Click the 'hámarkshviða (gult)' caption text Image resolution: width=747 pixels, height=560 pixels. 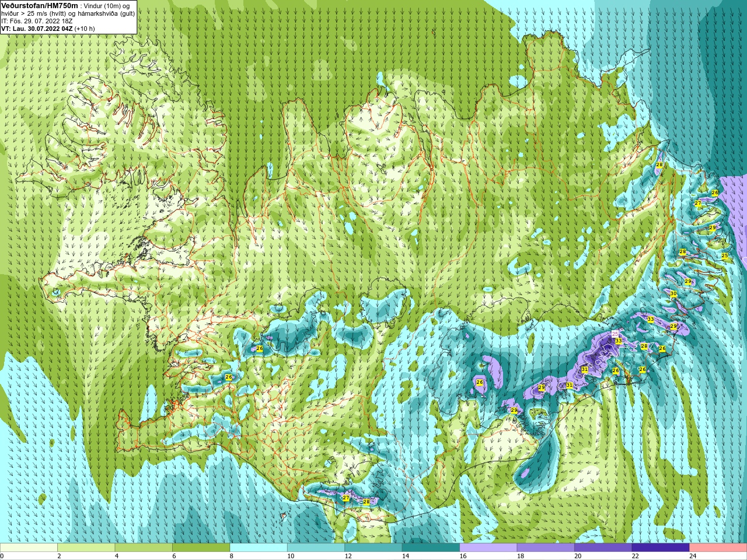pos(106,13)
